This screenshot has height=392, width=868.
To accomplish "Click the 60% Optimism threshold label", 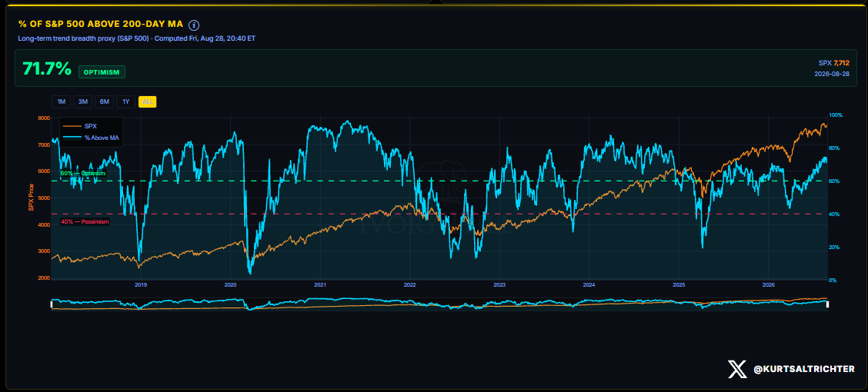I will point(82,174).
